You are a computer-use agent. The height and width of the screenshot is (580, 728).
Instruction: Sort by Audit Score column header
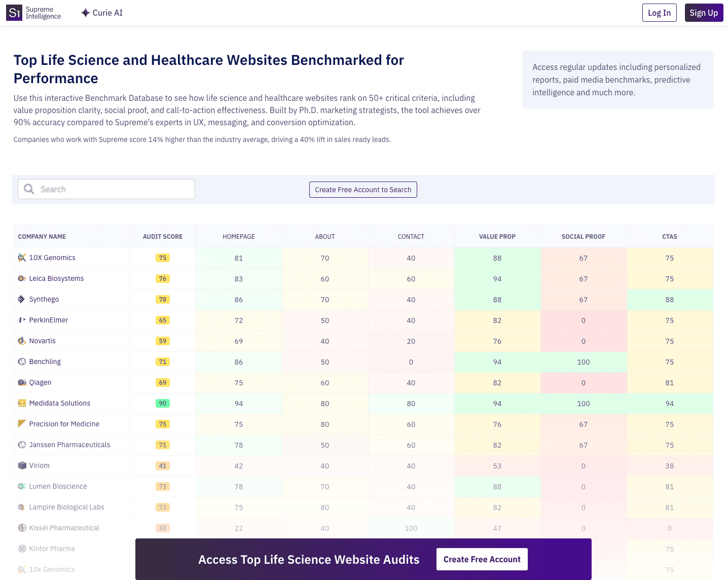tap(162, 237)
